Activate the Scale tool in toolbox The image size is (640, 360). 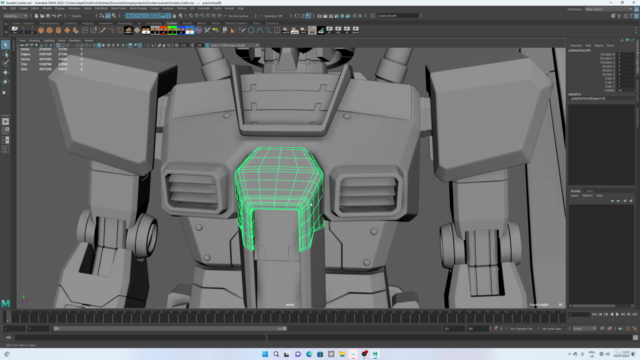tap(5, 91)
